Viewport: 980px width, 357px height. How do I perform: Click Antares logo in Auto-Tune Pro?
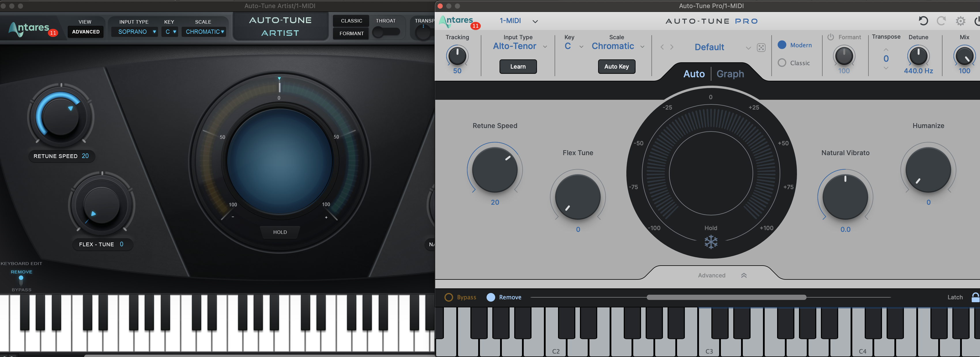456,21
